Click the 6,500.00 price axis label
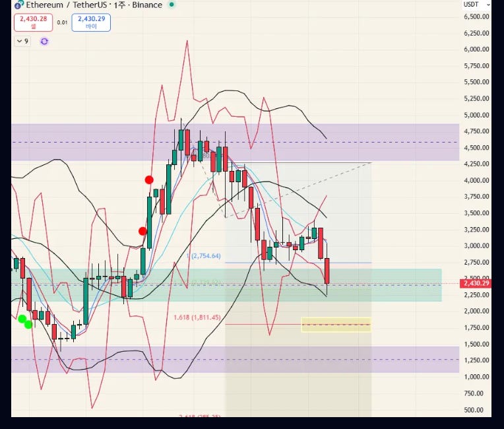504x429 pixels. 477,16
